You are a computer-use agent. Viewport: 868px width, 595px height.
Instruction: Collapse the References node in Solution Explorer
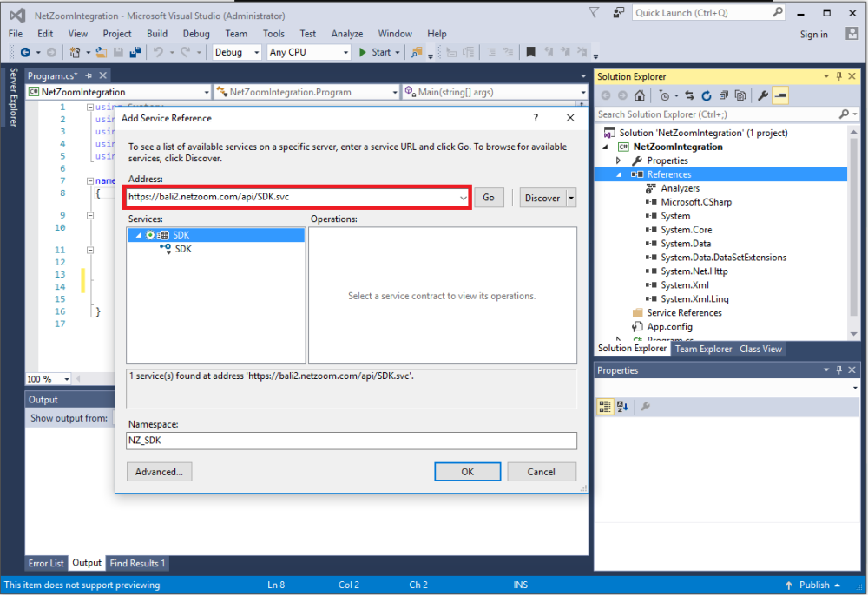(619, 174)
